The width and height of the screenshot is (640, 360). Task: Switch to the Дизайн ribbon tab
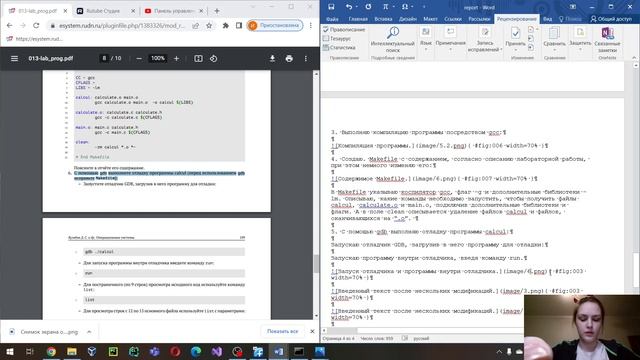(x=408, y=19)
